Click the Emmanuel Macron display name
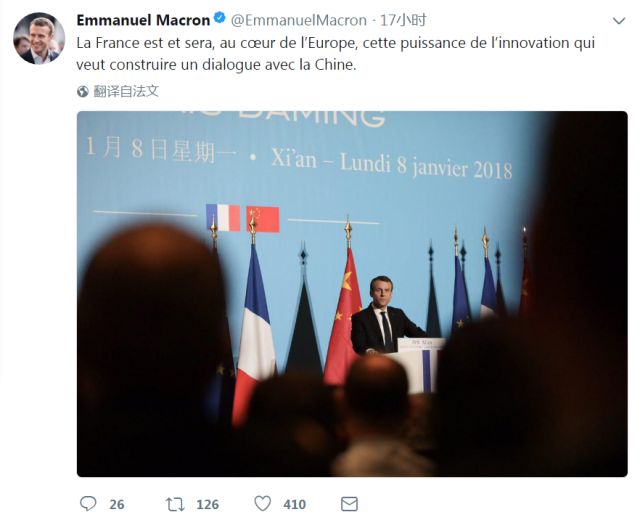Viewport: 640px width, 520px height. [143, 20]
